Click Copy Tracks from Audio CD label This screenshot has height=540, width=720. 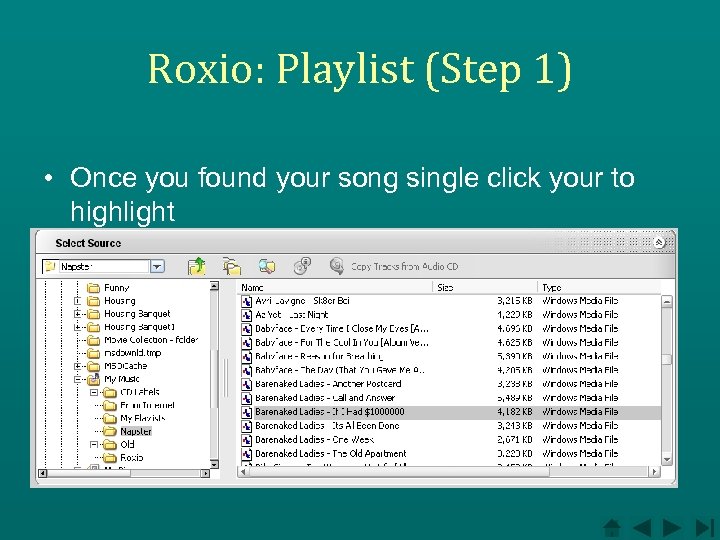405,266
